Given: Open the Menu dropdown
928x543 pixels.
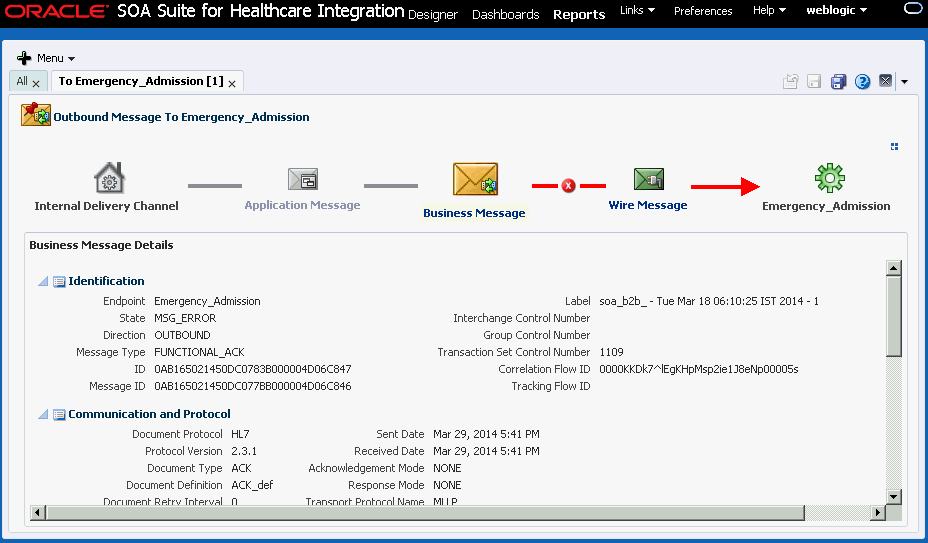Looking at the screenshot, I should click(56, 58).
